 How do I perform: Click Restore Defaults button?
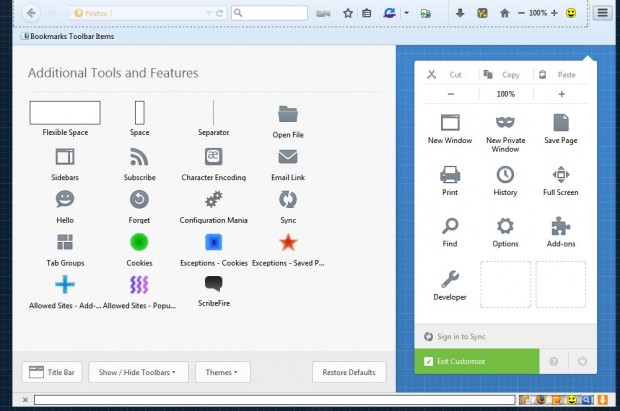(349, 372)
